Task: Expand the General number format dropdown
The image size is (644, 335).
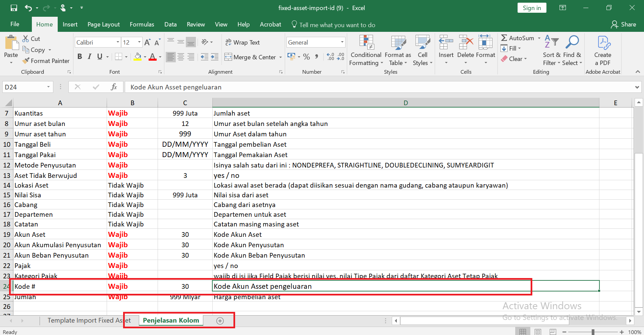Action: [342, 42]
